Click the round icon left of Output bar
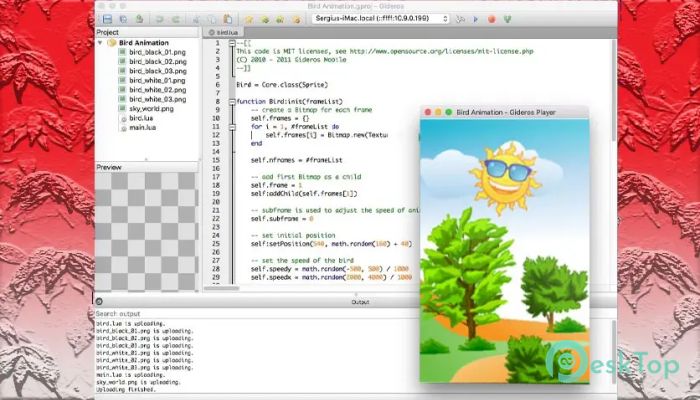The width and height of the screenshot is (700, 400). [x=99, y=301]
